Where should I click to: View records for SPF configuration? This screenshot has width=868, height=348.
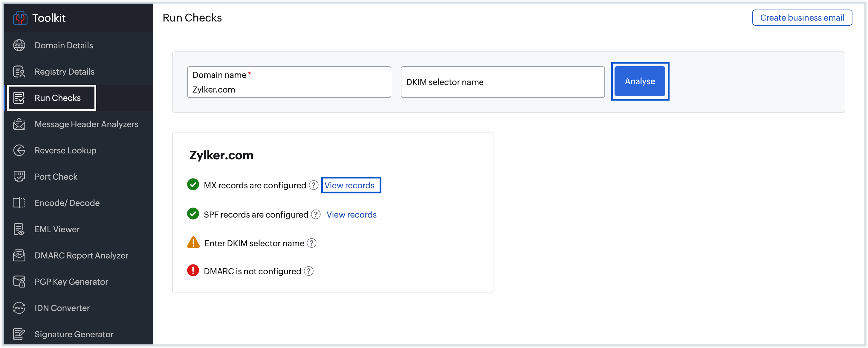[352, 215]
